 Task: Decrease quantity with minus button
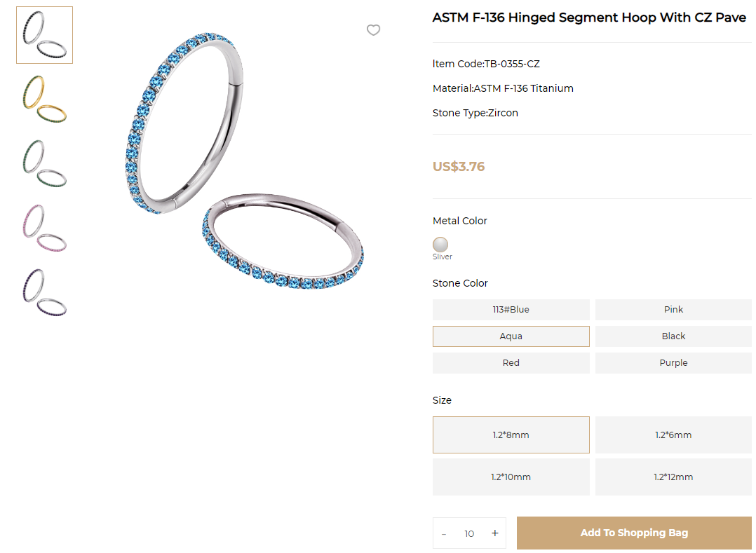point(444,534)
